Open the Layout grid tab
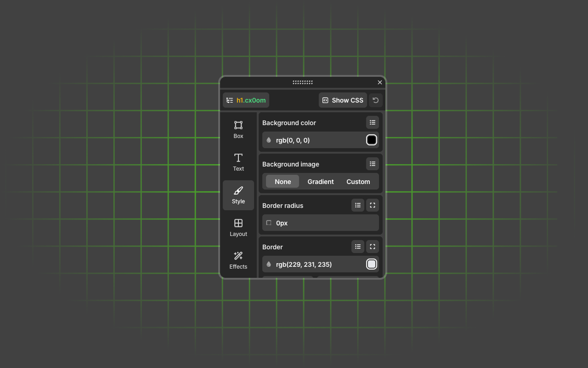The height and width of the screenshot is (368, 588). 238,228
